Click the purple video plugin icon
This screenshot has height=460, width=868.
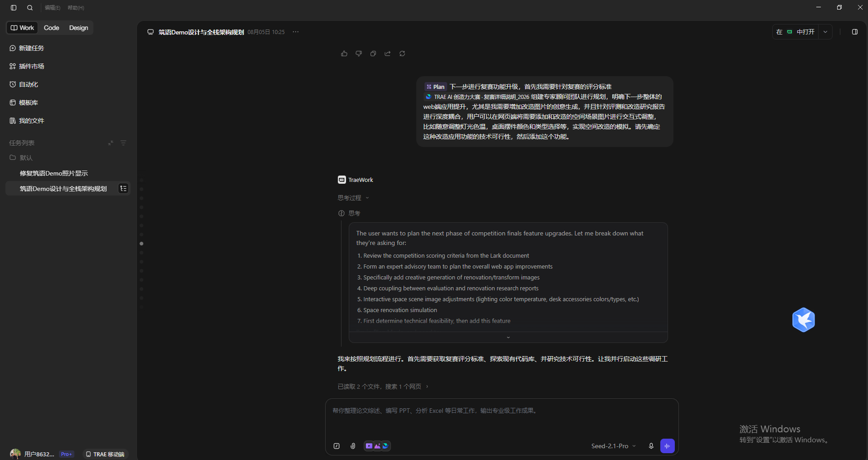tap(369, 446)
